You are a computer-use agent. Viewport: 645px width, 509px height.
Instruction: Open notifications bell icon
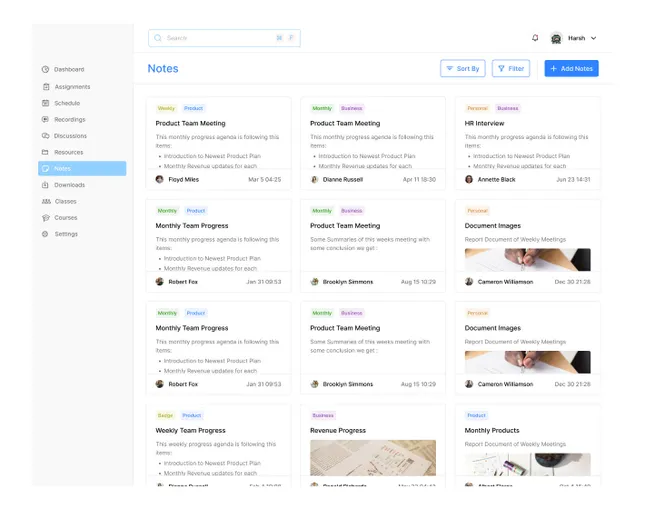(x=535, y=38)
